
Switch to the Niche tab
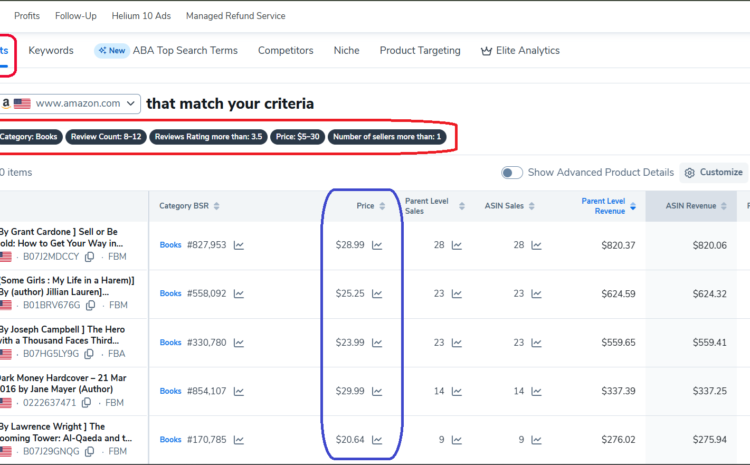[346, 51]
